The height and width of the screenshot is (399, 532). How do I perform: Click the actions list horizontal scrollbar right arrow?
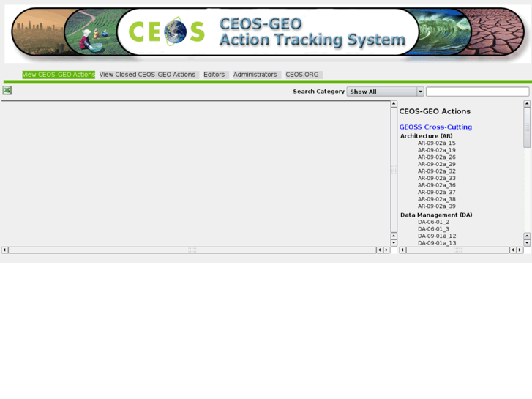point(520,250)
